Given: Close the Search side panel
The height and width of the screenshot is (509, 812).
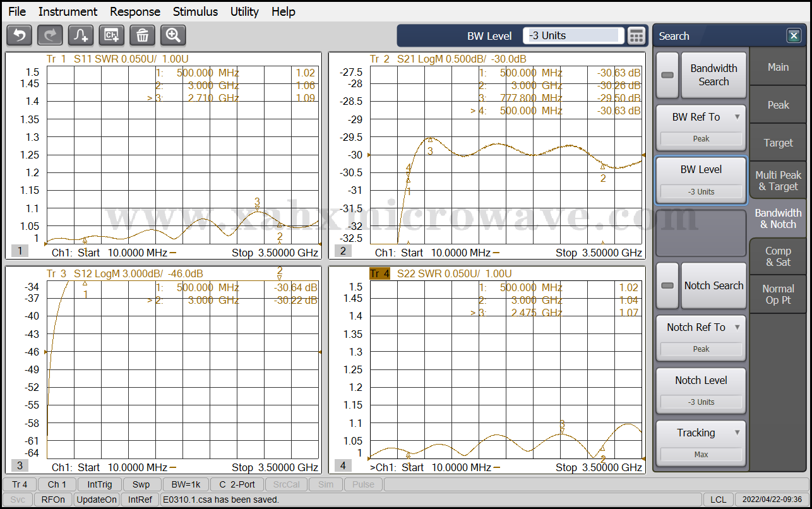Looking at the screenshot, I should [x=794, y=36].
